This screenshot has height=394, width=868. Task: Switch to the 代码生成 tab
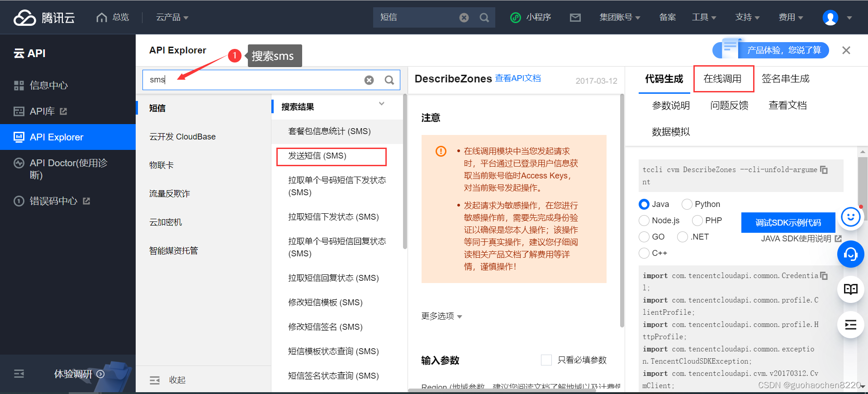pos(664,79)
